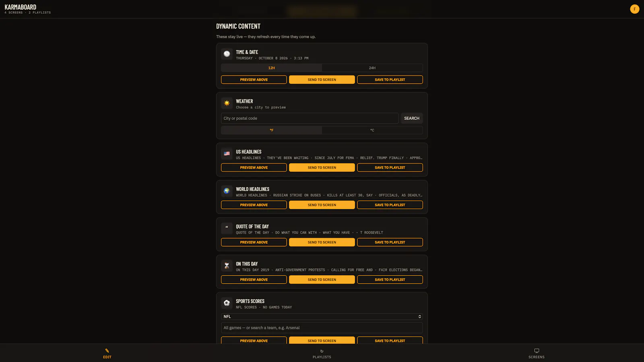Image resolution: width=644 pixels, height=362 pixels.
Task: Select Fahrenheit temperature unit
Action: pyautogui.click(x=272, y=130)
